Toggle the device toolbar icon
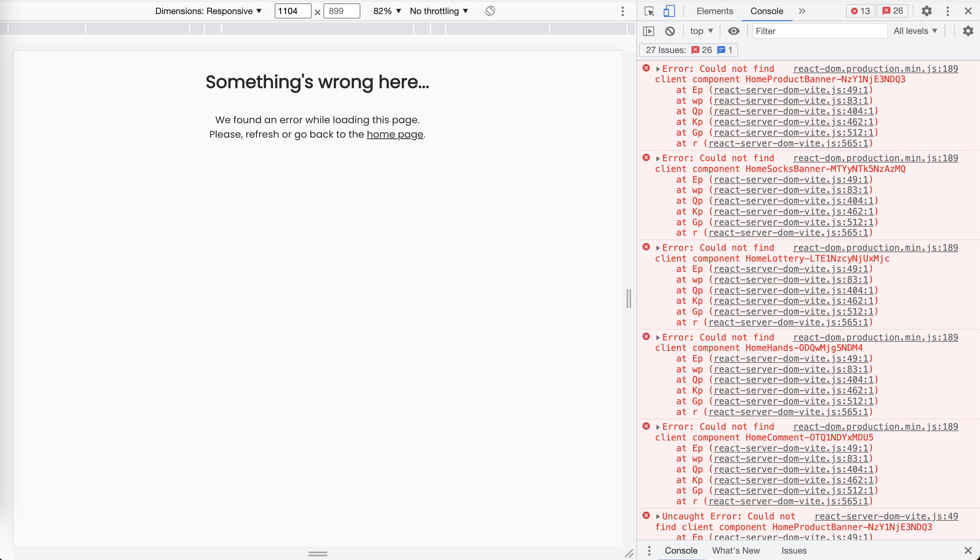 (669, 11)
